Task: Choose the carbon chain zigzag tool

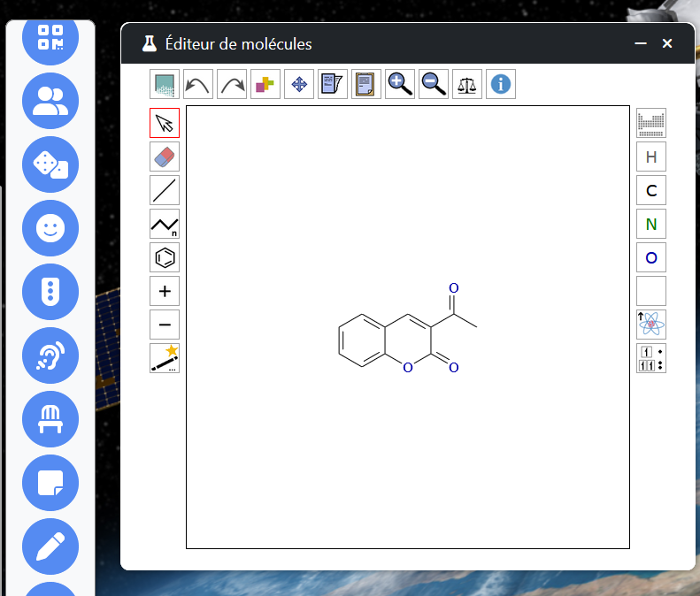Action: 165,224
